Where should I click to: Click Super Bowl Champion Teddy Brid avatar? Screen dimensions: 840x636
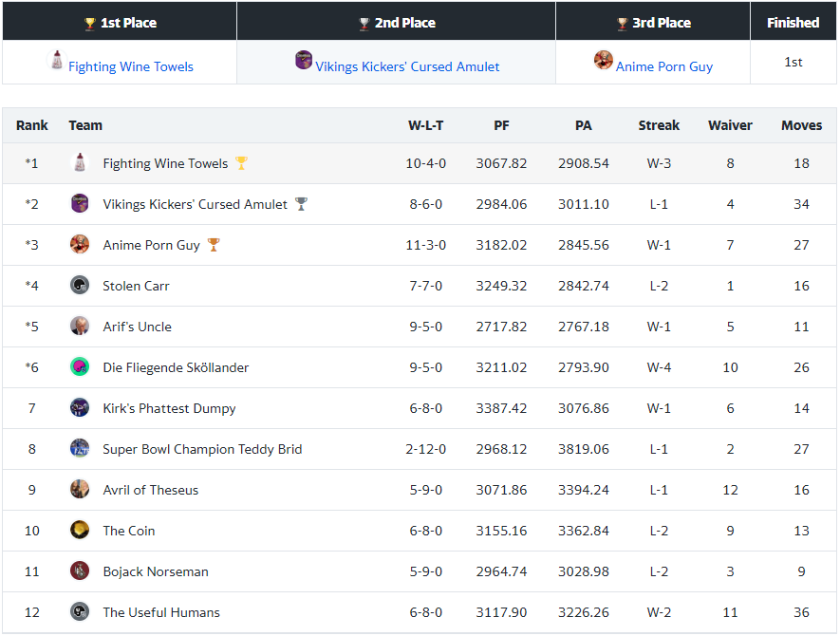coord(80,448)
